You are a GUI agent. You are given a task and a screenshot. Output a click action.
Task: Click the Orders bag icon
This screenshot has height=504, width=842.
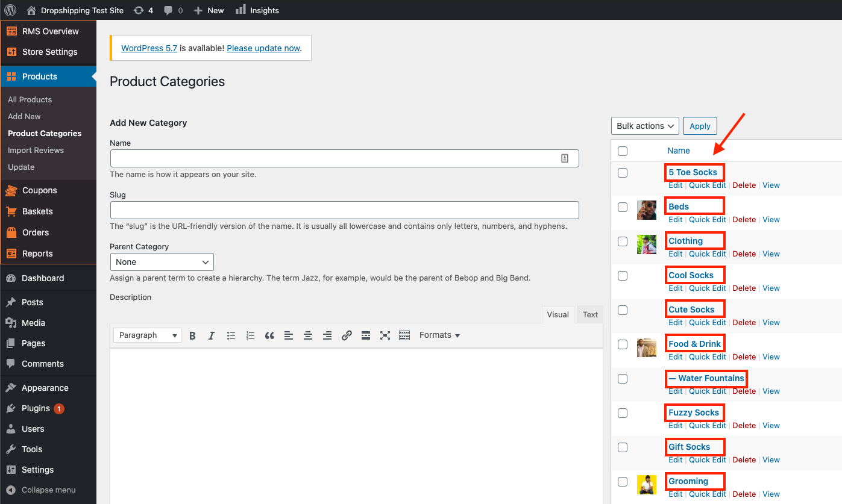coord(11,232)
